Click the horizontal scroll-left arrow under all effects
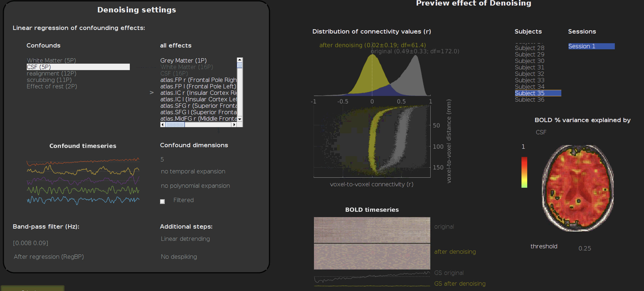 click(163, 125)
